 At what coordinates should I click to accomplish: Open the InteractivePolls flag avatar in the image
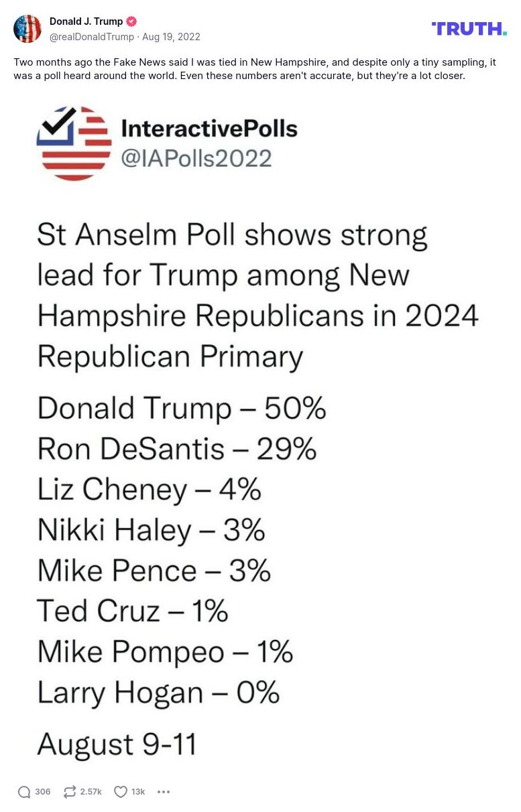[x=75, y=143]
